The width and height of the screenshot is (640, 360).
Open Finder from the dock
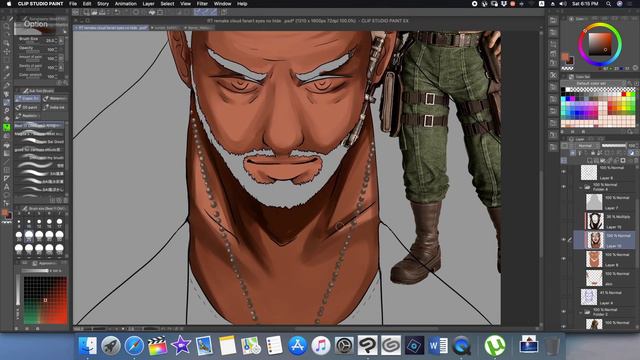coord(87,345)
